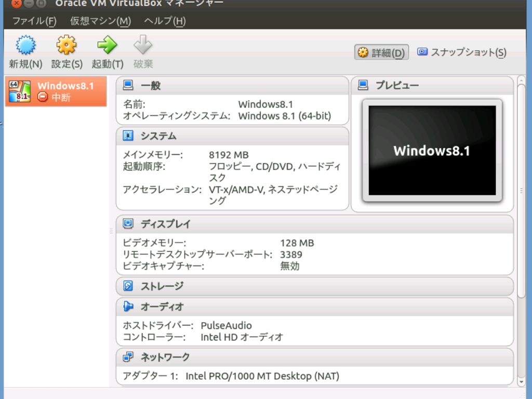The height and width of the screenshot is (399, 532).
Task: Click the scrollbar up arrow
Action: pyautogui.click(x=522, y=80)
